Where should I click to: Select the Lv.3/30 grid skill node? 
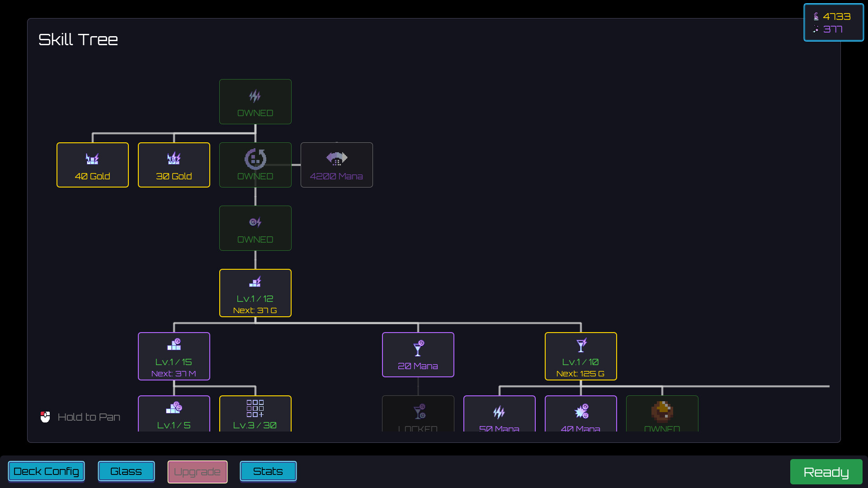point(255,414)
